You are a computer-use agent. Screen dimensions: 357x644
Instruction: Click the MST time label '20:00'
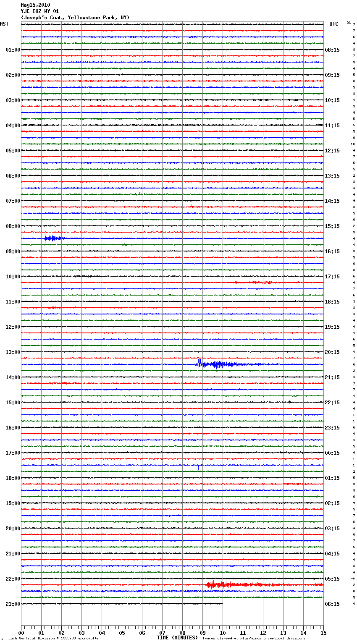13,529
